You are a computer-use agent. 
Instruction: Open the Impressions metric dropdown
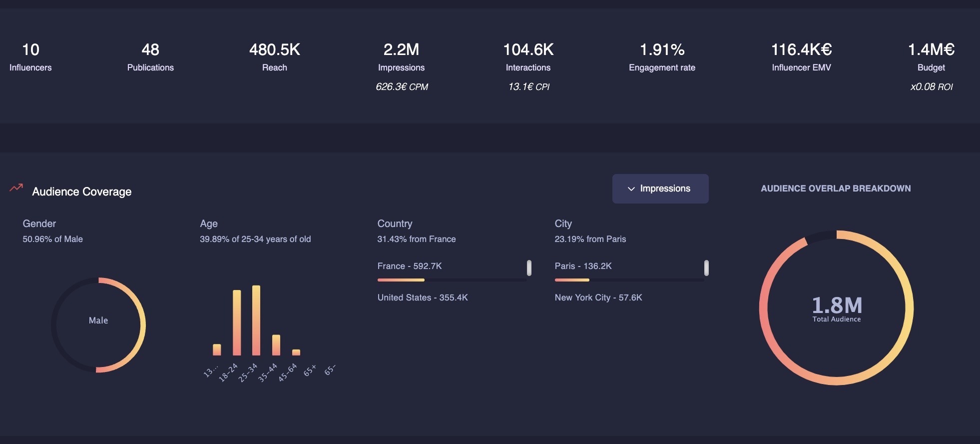point(660,188)
